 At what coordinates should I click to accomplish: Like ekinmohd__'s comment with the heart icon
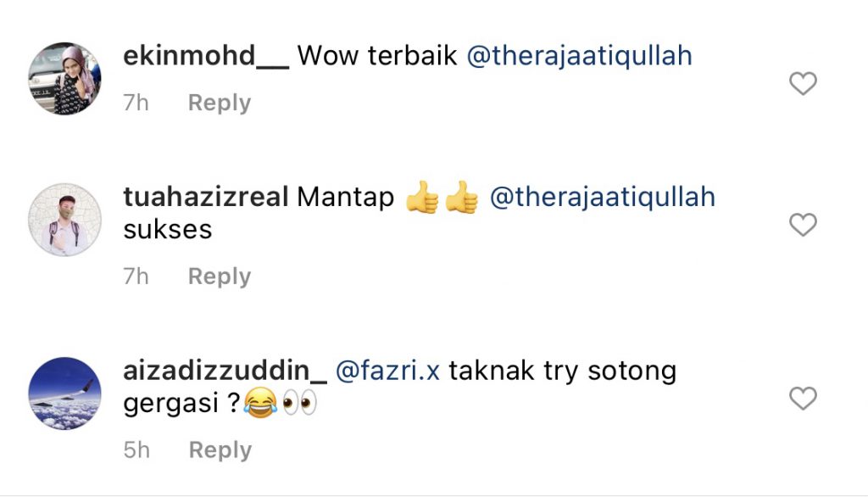pyautogui.click(x=803, y=84)
